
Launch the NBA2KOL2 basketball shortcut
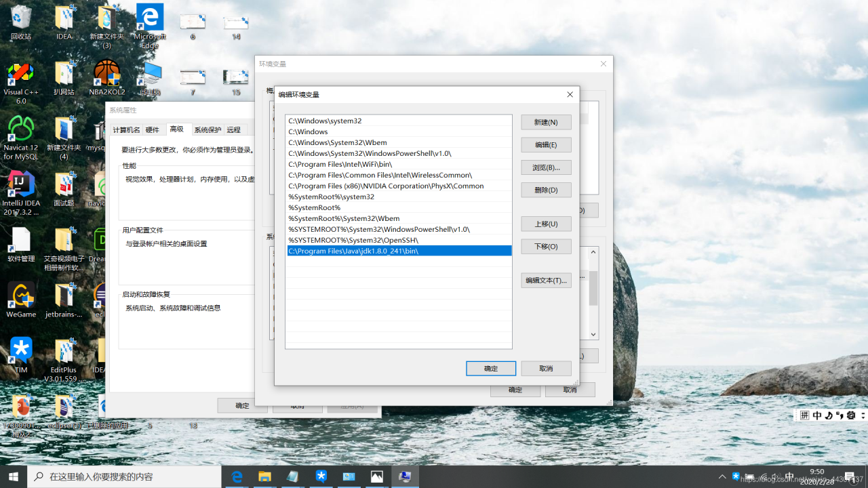107,78
